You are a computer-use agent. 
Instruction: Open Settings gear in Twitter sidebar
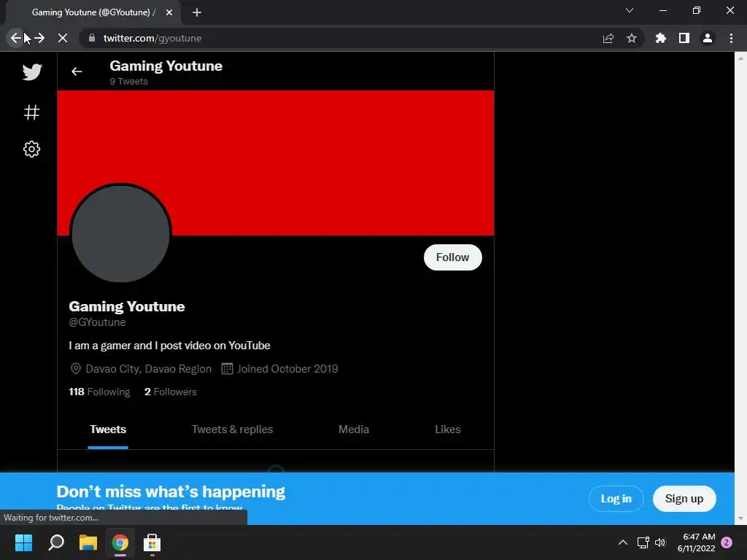[31, 149]
